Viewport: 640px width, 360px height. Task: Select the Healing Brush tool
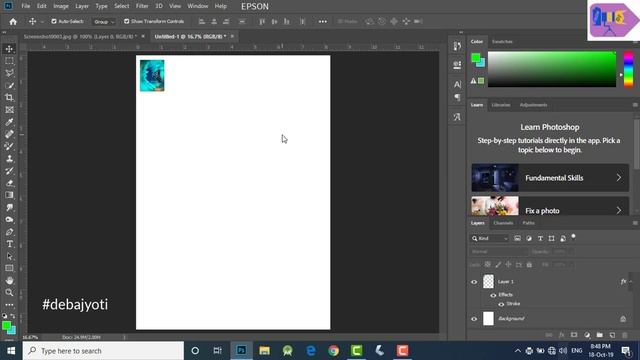pyautogui.click(x=9, y=134)
